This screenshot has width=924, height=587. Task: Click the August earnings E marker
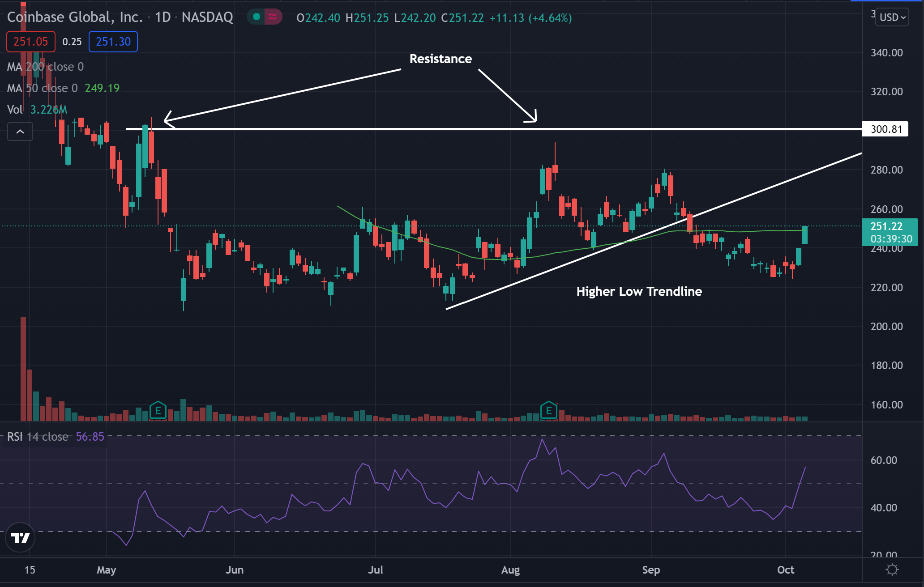pyautogui.click(x=549, y=410)
